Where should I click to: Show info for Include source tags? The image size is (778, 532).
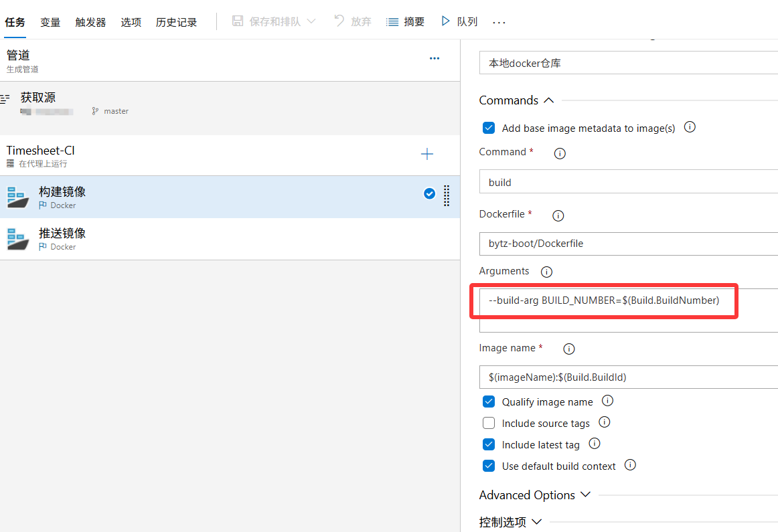point(605,422)
